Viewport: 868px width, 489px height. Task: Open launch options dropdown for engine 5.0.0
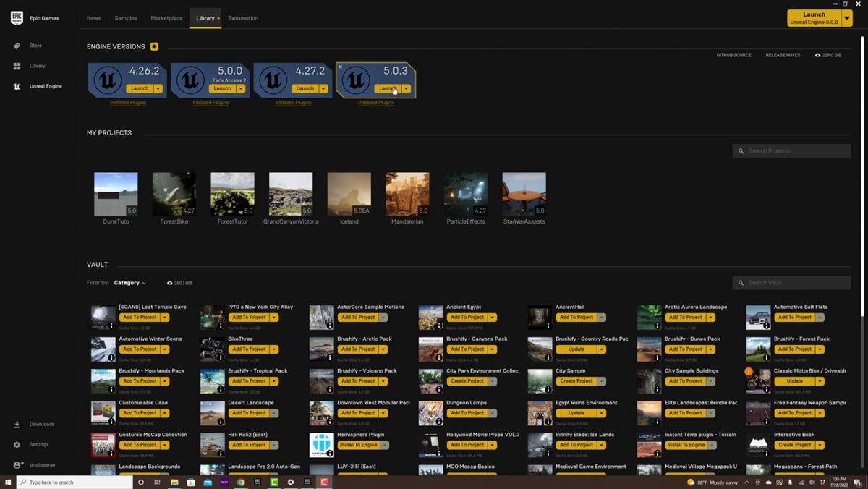tap(241, 88)
